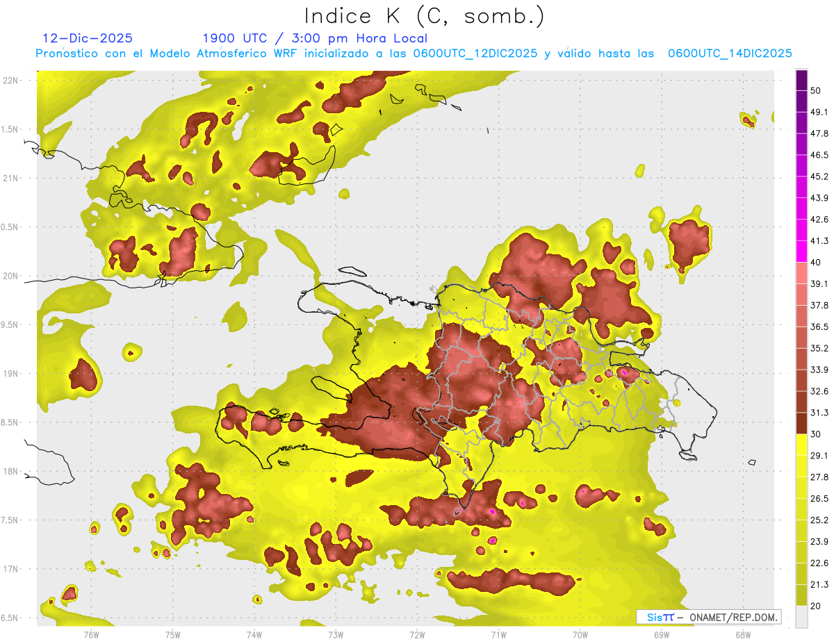Viewport: 834px width, 644px height.
Task: Click the '73W' longitude label
Action: click(x=336, y=634)
